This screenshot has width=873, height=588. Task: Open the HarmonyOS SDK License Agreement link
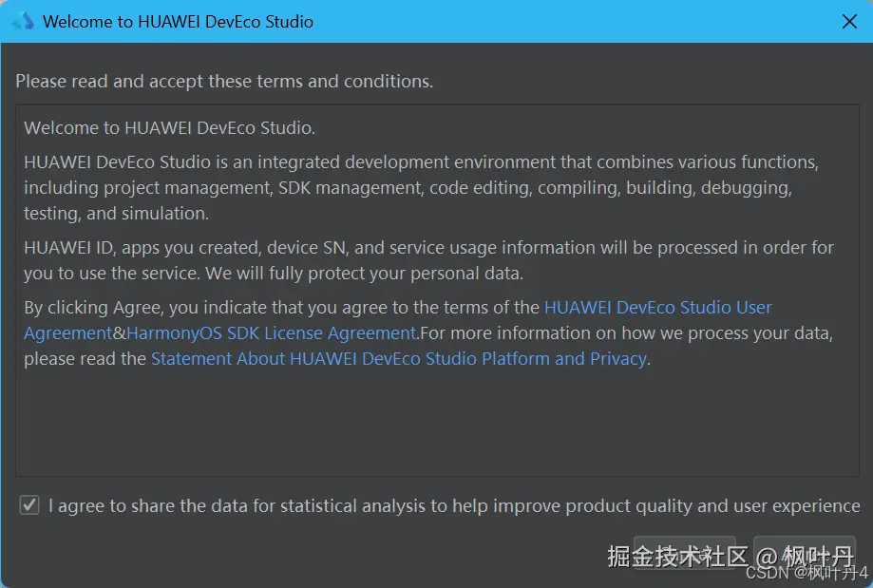(272, 333)
